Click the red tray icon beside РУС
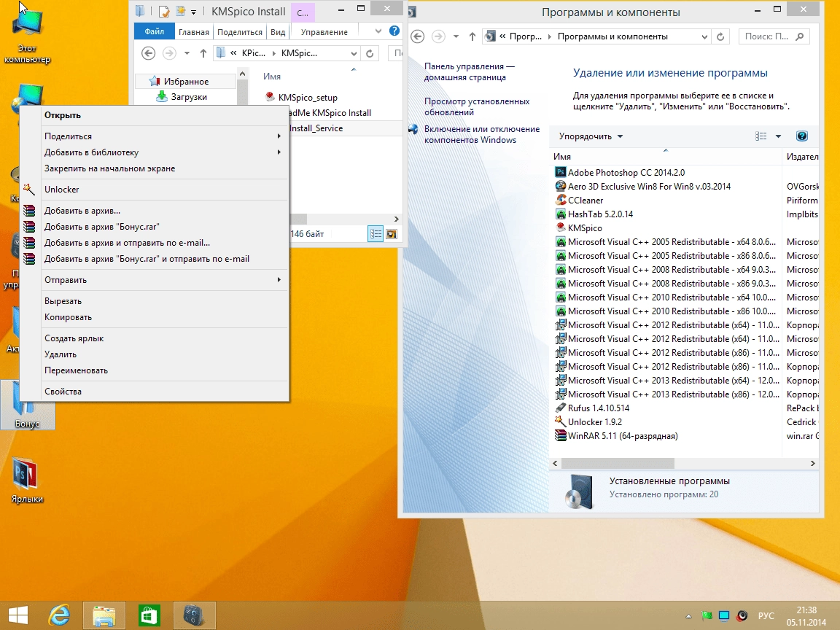 pyautogui.click(x=742, y=615)
